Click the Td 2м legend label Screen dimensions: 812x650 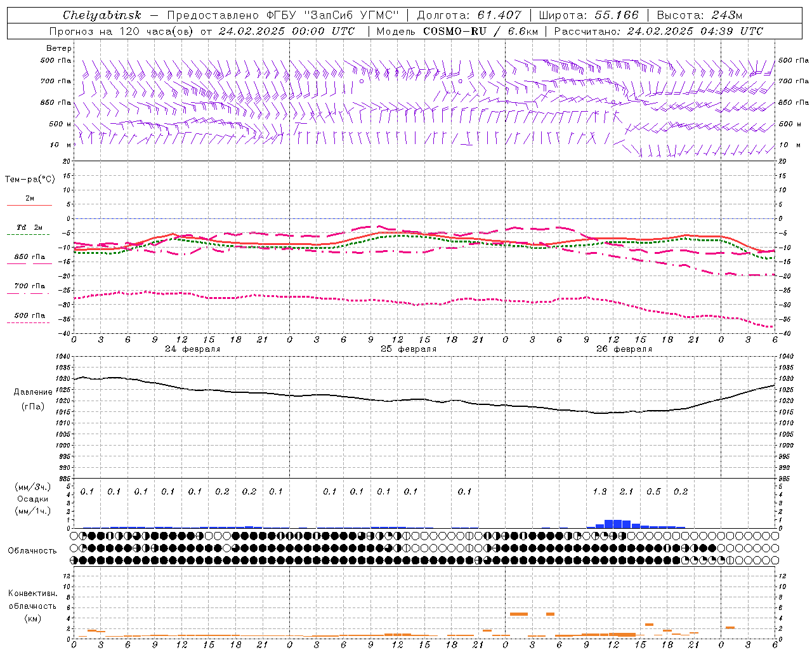[30, 227]
